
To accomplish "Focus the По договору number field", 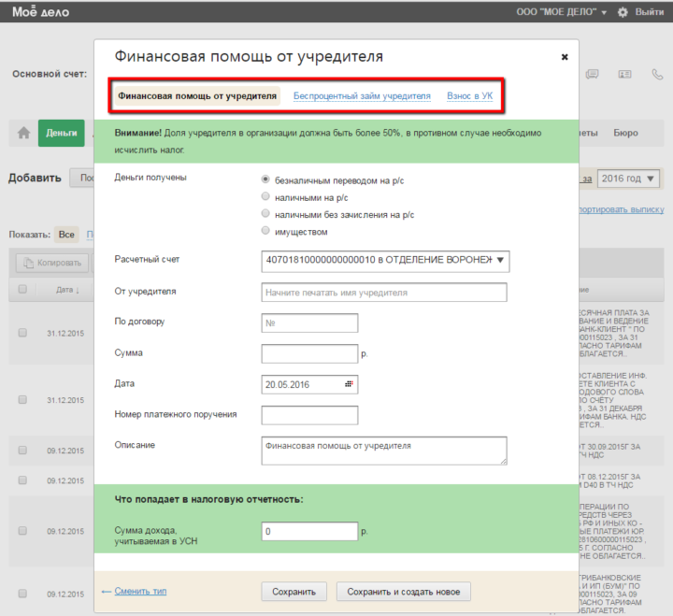I will (309, 322).
